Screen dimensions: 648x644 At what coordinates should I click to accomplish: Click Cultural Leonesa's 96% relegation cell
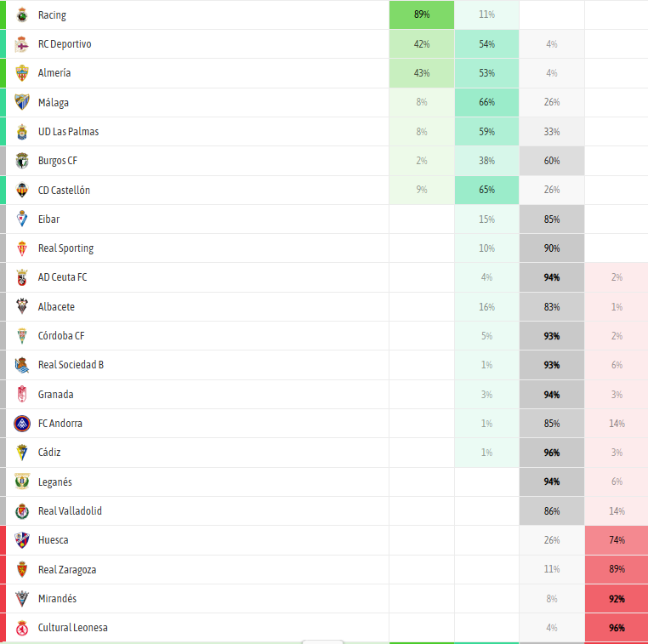coord(617,628)
